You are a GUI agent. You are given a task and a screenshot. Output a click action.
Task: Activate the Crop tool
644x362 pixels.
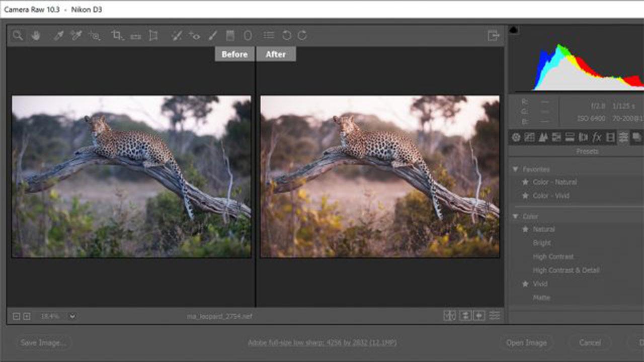pos(117,36)
